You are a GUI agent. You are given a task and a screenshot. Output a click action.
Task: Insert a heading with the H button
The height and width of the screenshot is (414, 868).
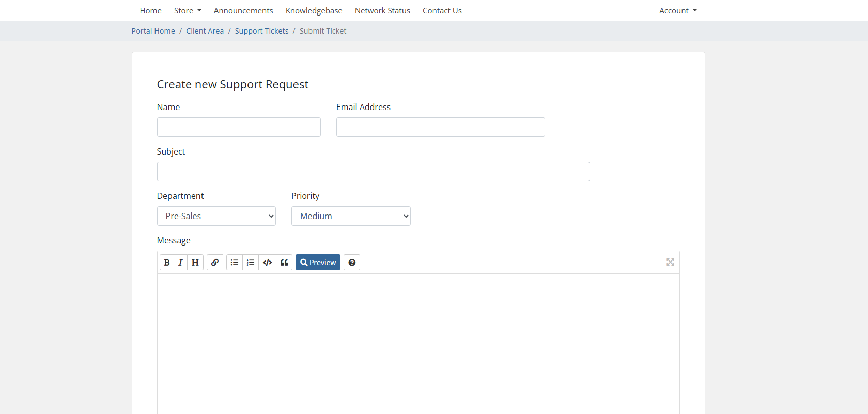(195, 263)
